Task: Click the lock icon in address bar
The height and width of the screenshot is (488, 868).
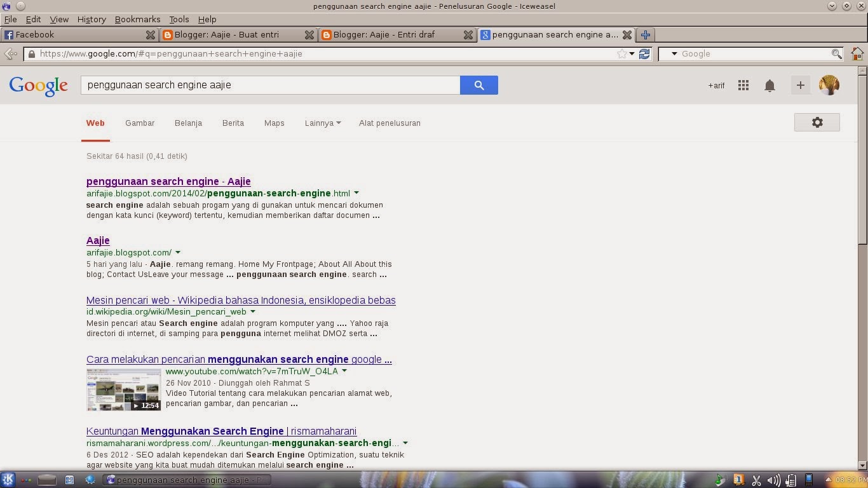Action: (x=32, y=54)
